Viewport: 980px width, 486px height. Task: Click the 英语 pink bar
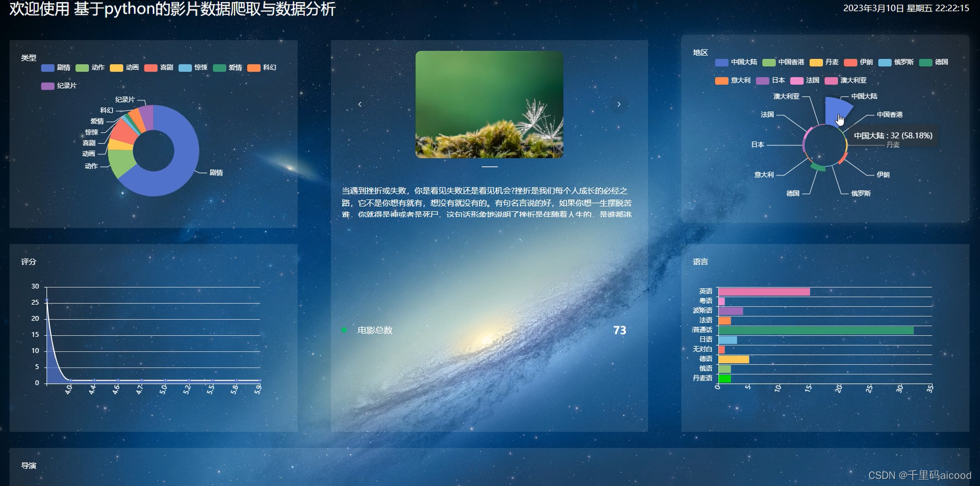point(764,292)
